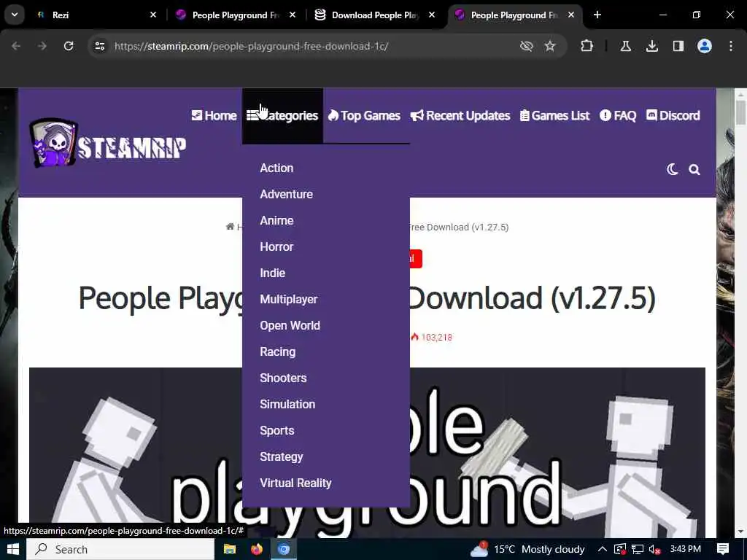Expand the Categories menu
Viewport: 747px width, 560px height.
[282, 116]
